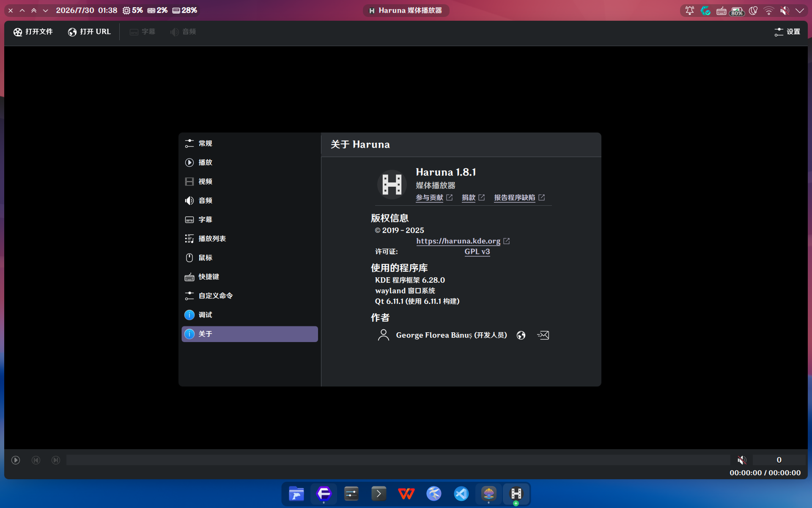Screen dimensions: 812x508
Task: Click the battery 80% tray indicator
Action: coord(737,11)
